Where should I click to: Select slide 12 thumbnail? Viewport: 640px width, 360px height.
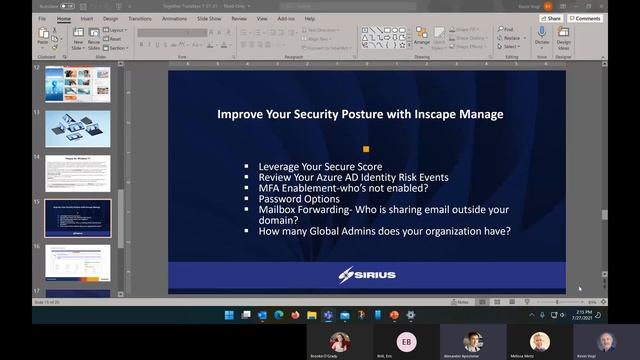point(78,84)
